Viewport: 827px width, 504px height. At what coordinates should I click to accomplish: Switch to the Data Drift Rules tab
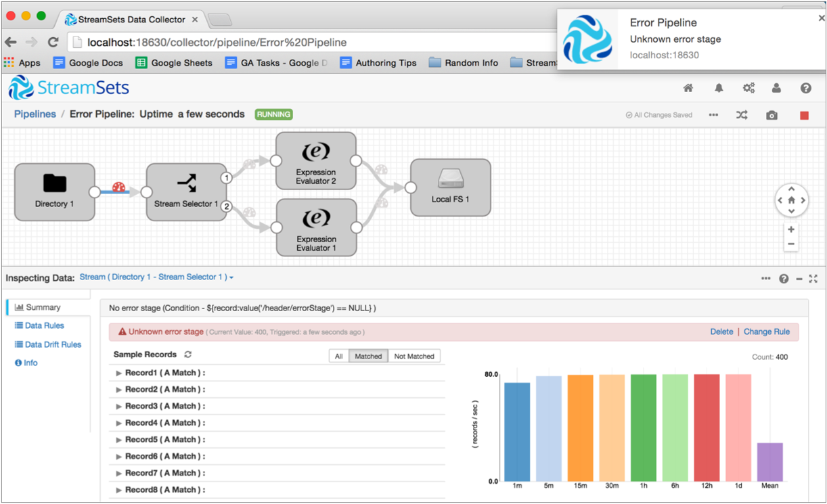[x=52, y=344]
